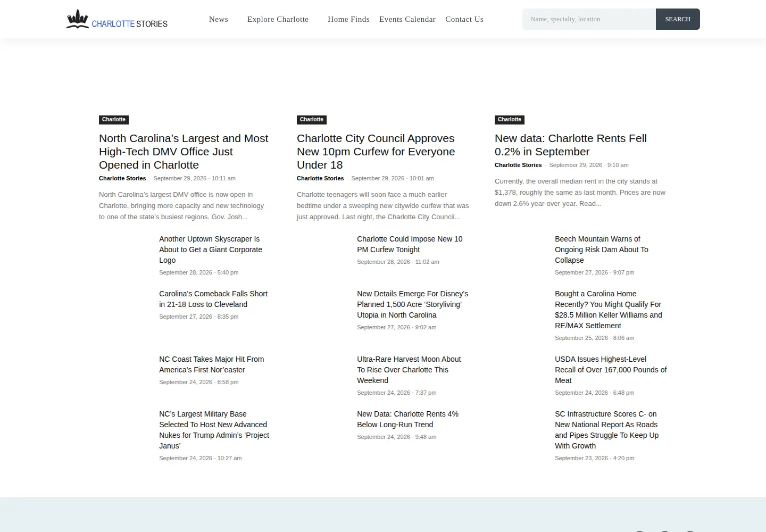766x532 pixels.
Task: Open Beech Mountain dam collapse warning story
Action: 602,250
